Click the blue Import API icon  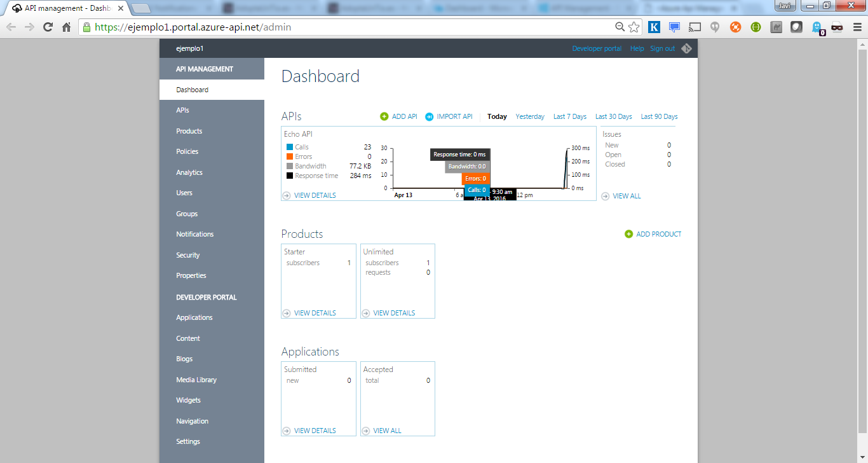(431, 116)
